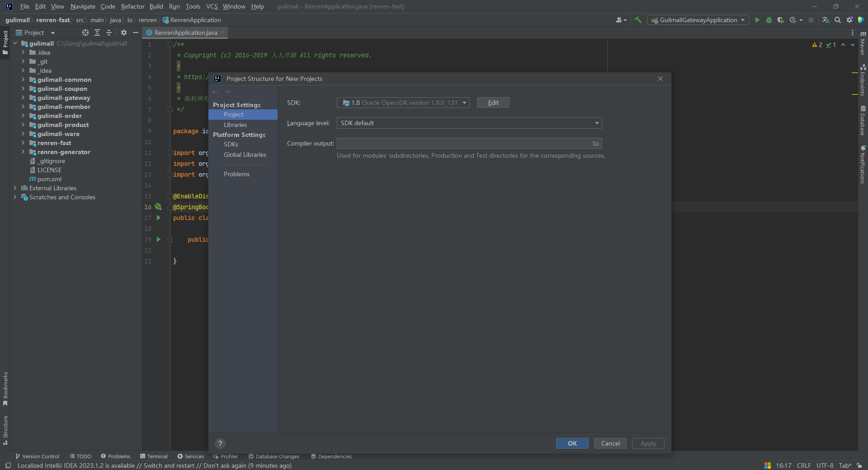Select Libraries under Project Settings

235,125
